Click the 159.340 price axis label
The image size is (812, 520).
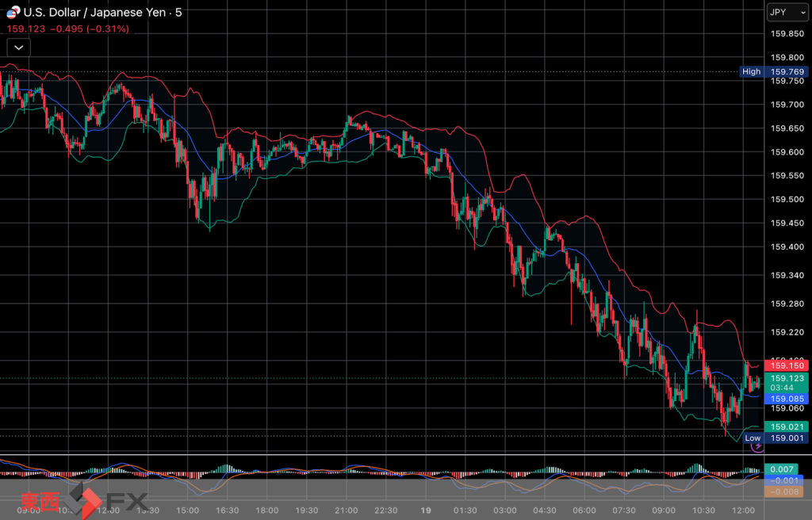(x=787, y=276)
